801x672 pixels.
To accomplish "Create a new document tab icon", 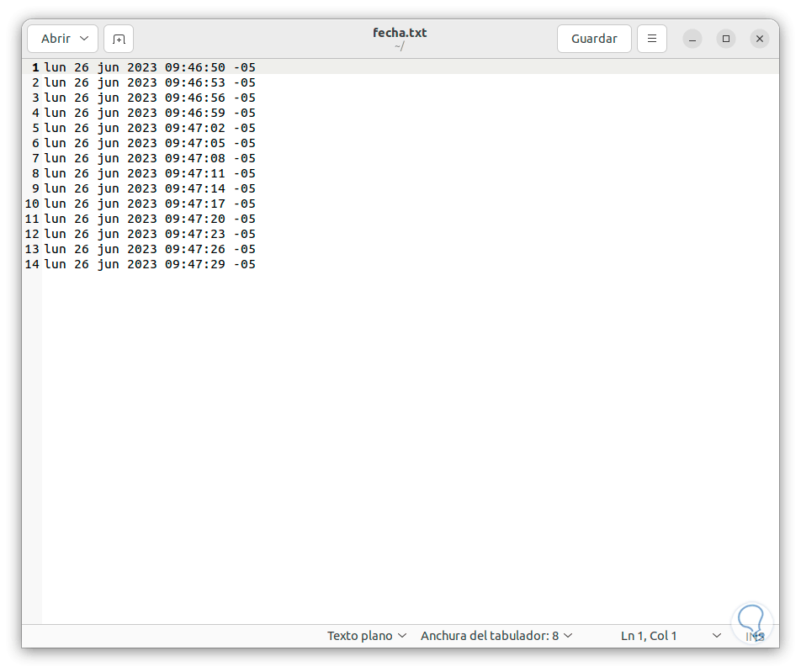I will [119, 39].
